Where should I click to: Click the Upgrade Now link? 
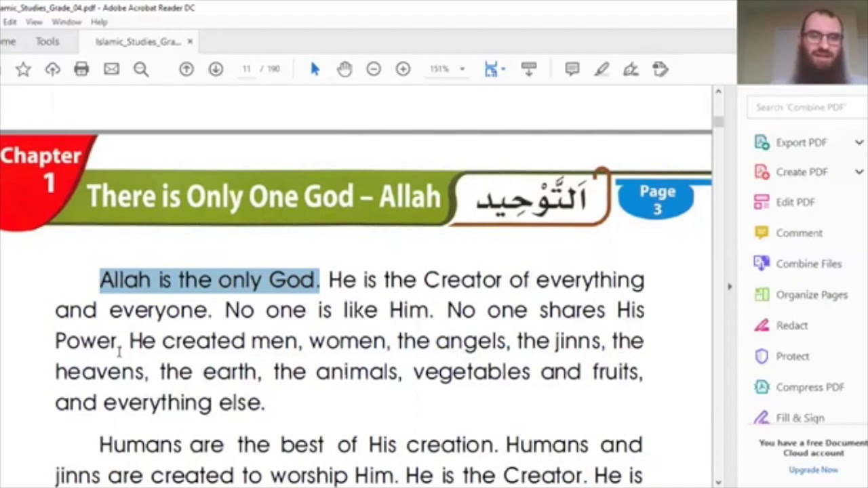pos(813,470)
